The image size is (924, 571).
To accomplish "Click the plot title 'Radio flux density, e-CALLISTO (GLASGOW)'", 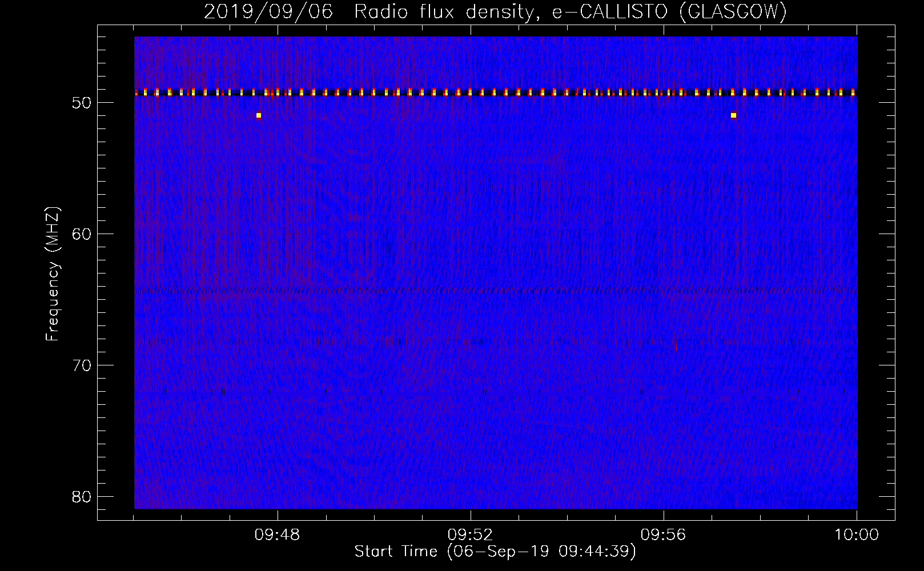I will [571, 12].
